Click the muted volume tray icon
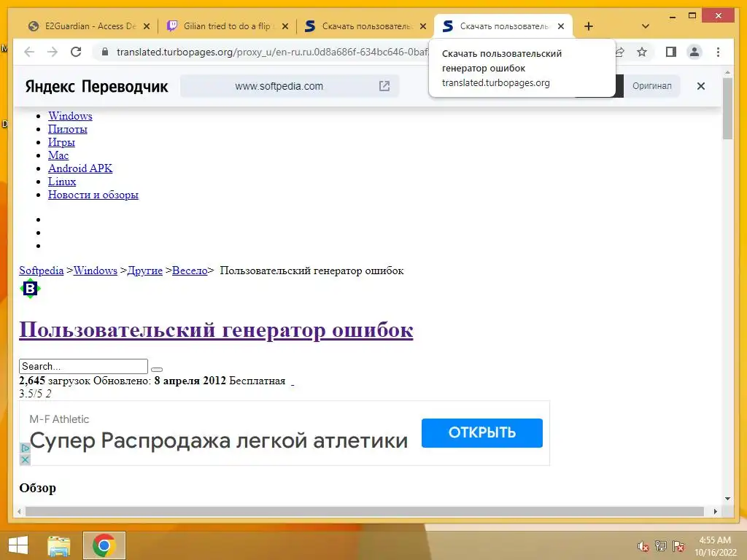 (643, 546)
